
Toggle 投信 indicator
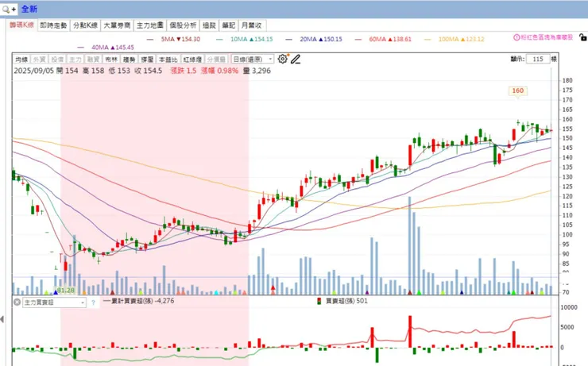tap(57, 60)
